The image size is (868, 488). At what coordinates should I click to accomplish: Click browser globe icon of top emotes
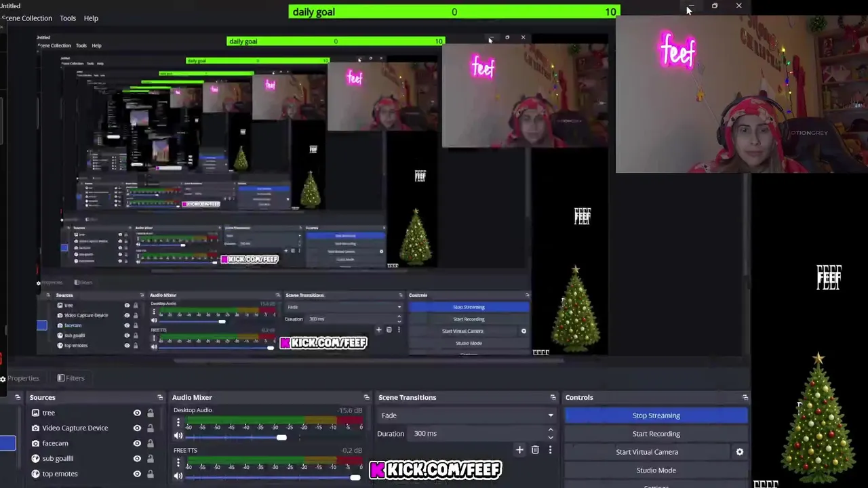coord(35,474)
